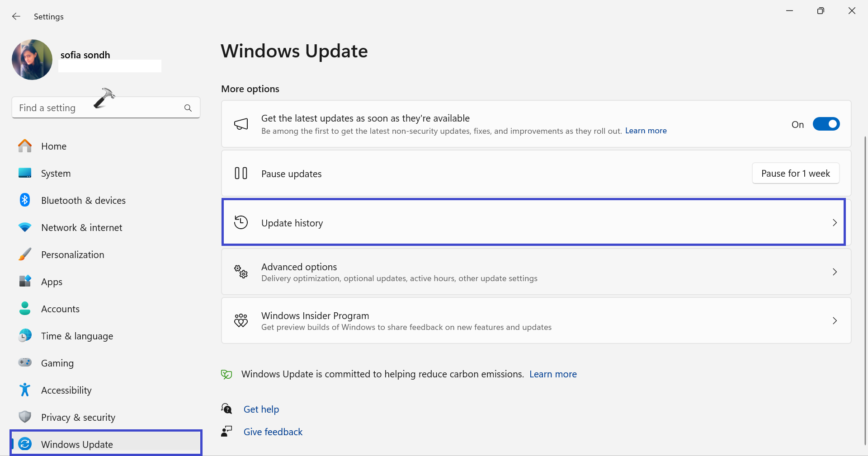Click the sofia sondh profile picture
The height and width of the screenshot is (456, 868).
[x=32, y=60]
